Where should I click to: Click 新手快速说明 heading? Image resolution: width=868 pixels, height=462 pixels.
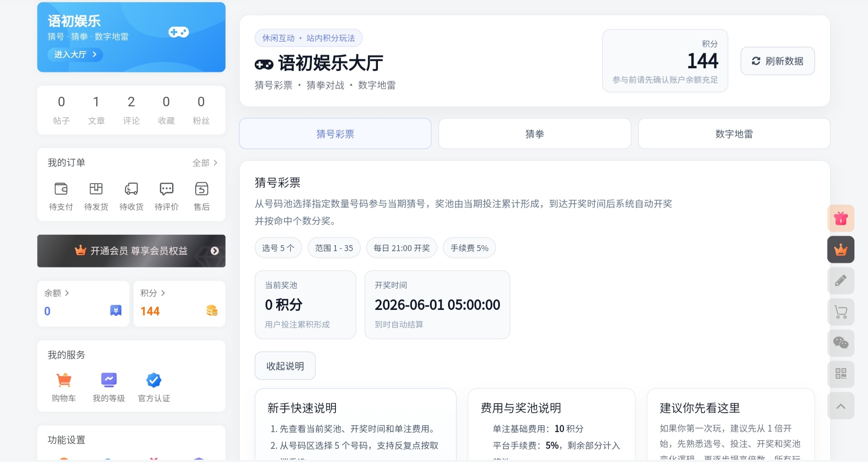pyautogui.click(x=302, y=408)
